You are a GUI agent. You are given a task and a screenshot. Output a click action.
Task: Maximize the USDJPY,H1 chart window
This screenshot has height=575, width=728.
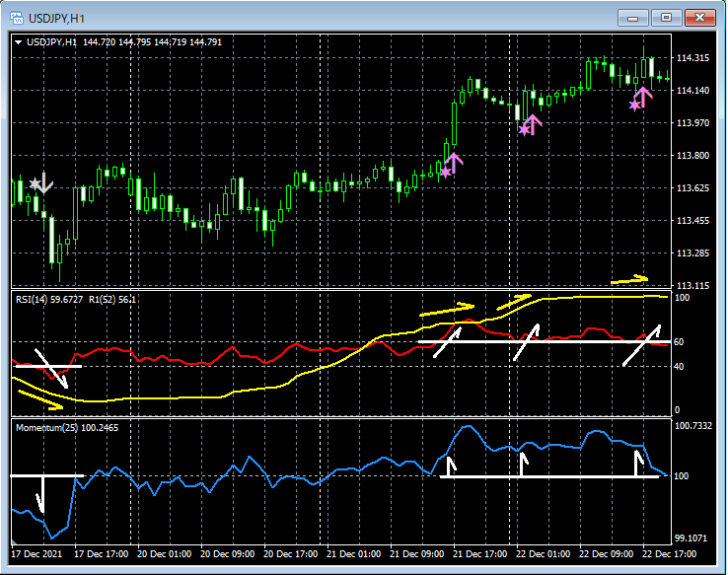[x=666, y=18]
